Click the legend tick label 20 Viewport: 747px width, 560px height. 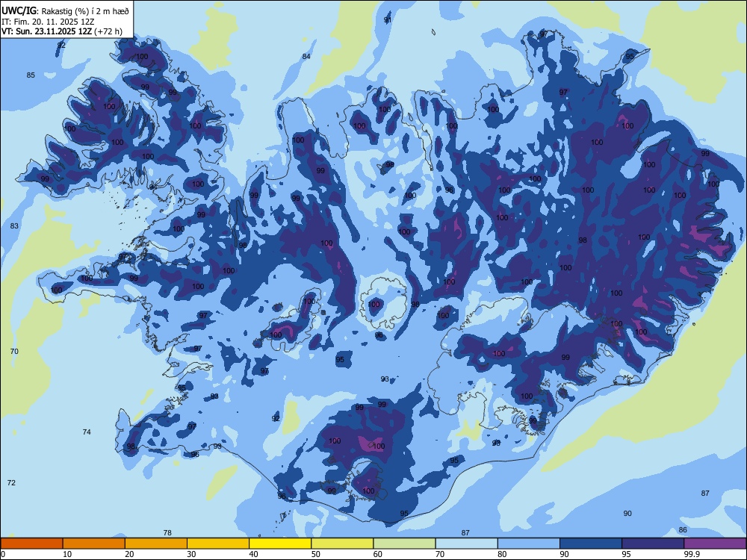[x=129, y=554]
